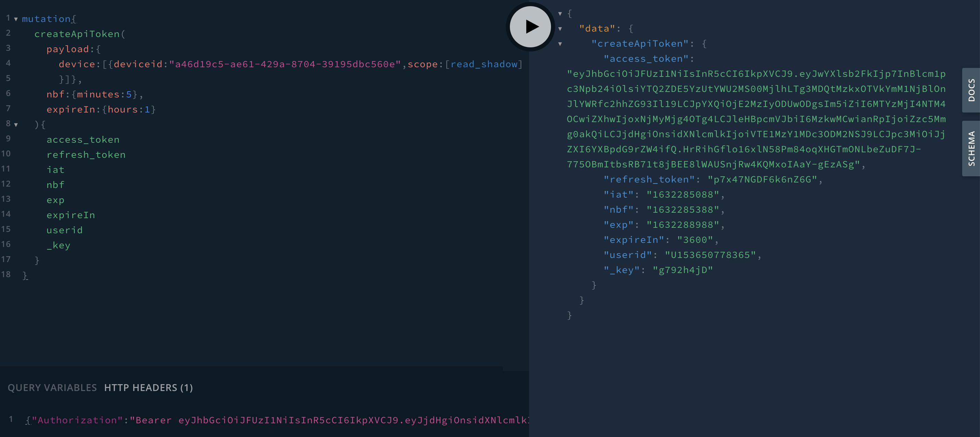Click access_token field on line 9
The width and height of the screenshot is (980, 437).
point(83,140)
